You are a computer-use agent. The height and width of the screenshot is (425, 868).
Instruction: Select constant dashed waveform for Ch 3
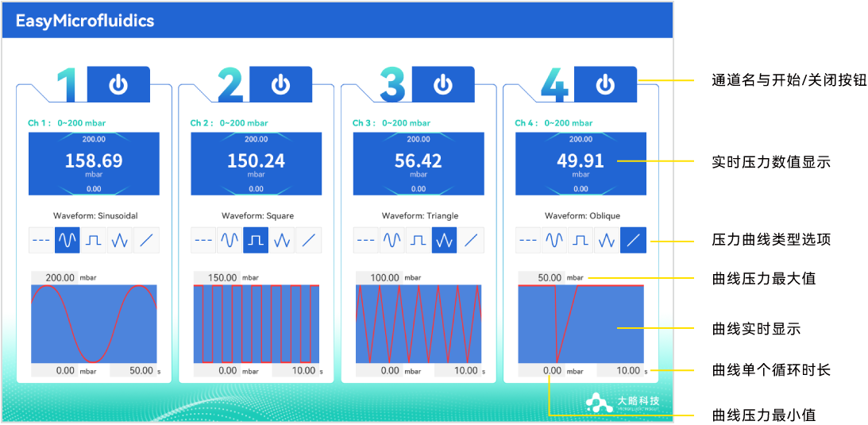(x=365, y=240)
